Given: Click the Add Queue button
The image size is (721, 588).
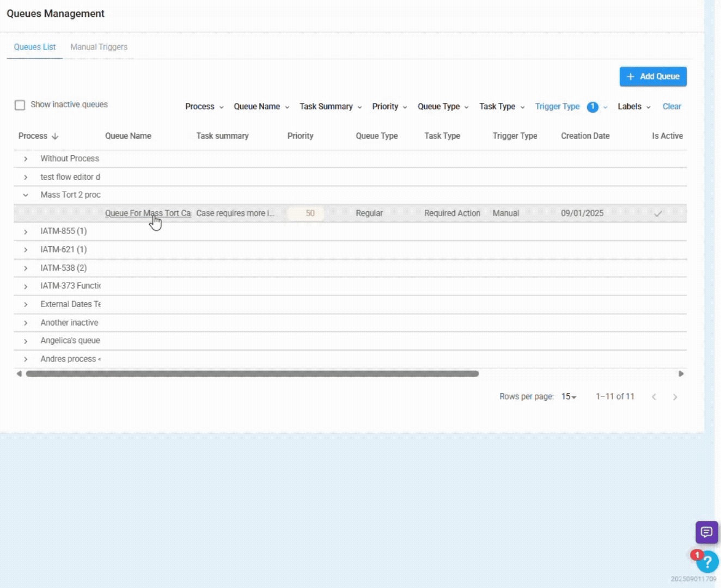Looking at the screenshot, I should pos(652,76).
